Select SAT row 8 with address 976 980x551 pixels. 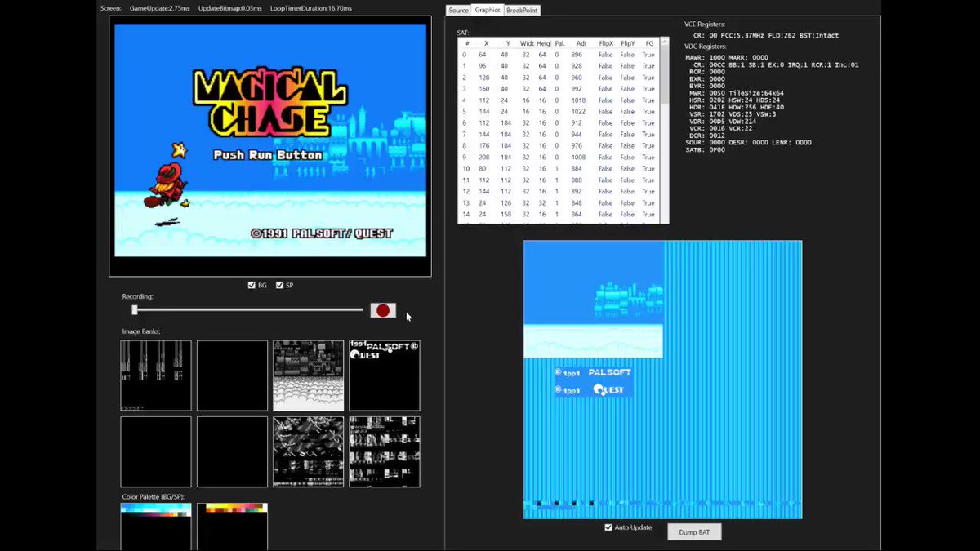tap(559, 146)
